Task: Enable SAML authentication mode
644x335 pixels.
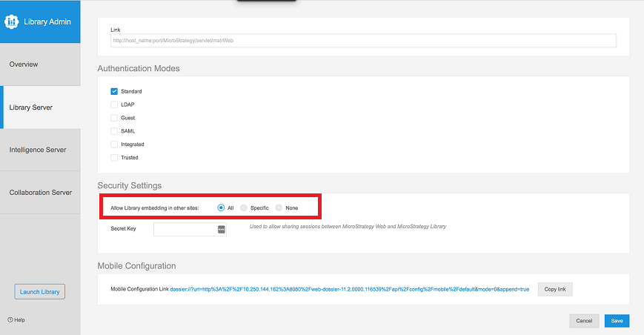Action: pos(114,131)
